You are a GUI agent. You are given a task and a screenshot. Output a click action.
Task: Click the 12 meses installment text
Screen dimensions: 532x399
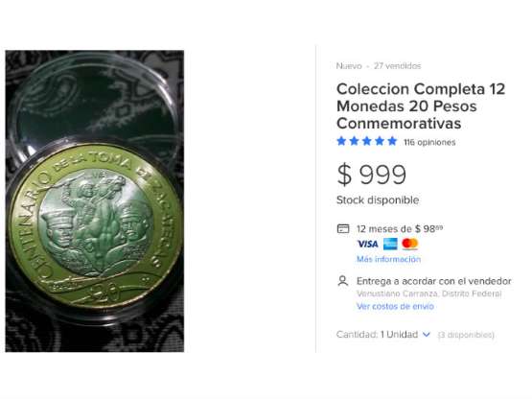pyautogui.click(x=400, y=229)
